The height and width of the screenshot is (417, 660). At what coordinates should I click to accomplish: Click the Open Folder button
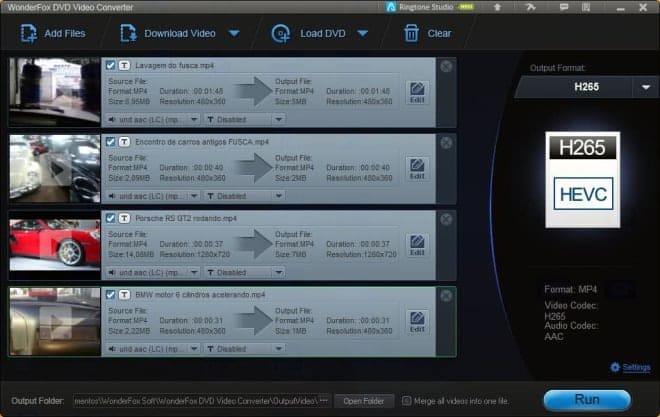pos(363,401)
